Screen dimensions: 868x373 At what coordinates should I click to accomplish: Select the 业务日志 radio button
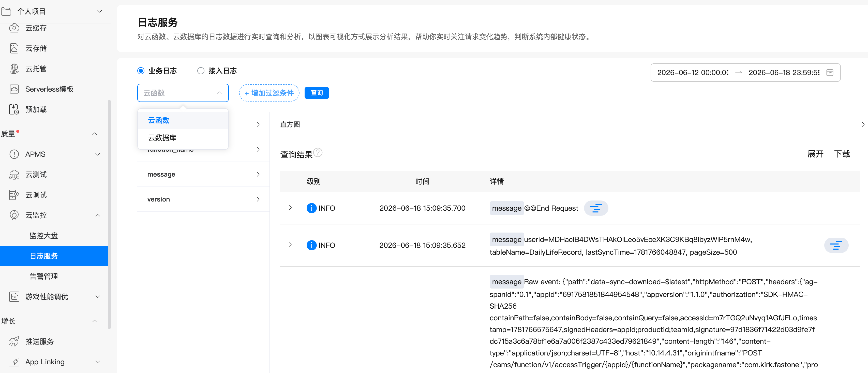(141, 71)
